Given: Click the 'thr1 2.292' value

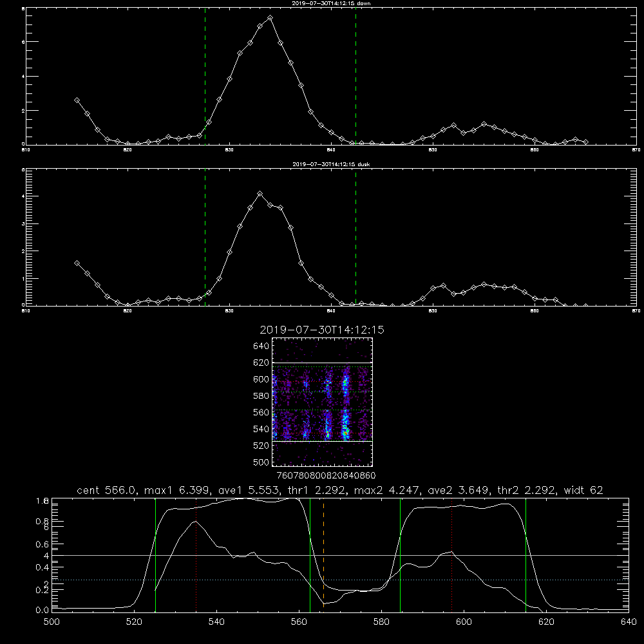Looking at the screenshot, I should click(x=319, y=490).
